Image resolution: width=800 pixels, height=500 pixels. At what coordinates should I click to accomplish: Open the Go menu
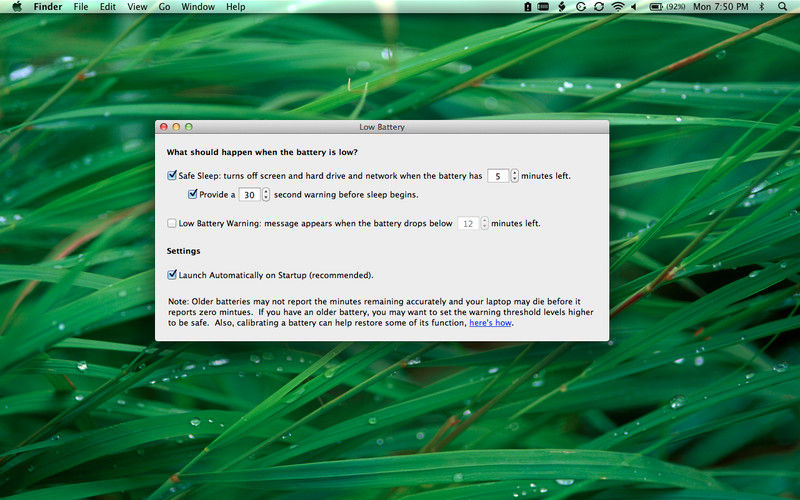click(164, 7)
